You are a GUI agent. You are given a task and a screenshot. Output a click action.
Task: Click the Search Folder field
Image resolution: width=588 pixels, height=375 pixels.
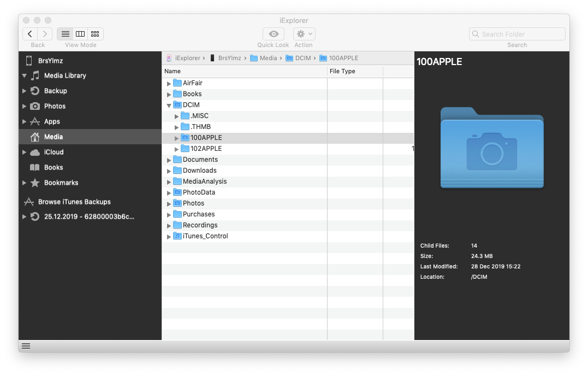coord(517,34)
